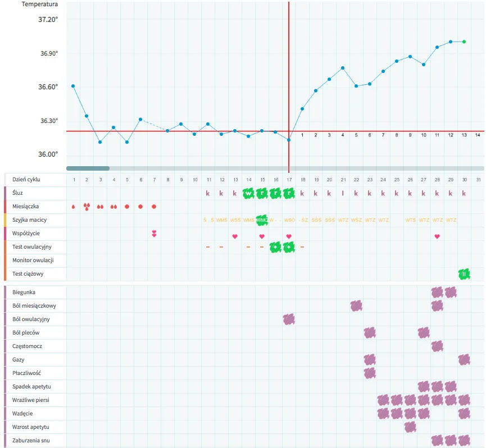Select the negative ovulation test dash on day 11
The height and width of the screenshot is (448, 486).
(x=208, y=247)
